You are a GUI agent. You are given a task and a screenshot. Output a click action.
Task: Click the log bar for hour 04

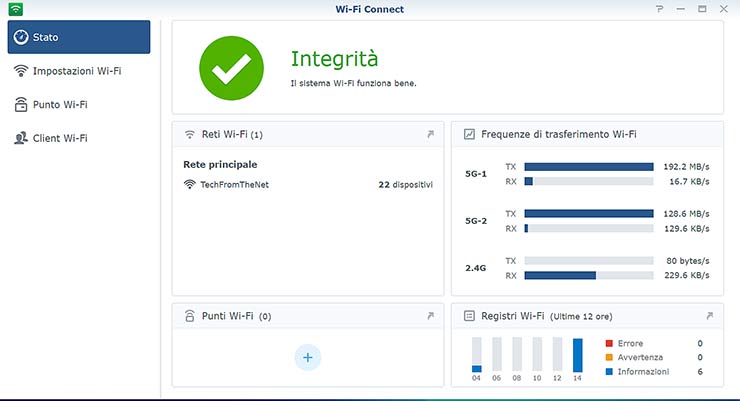tap(477, 355)
